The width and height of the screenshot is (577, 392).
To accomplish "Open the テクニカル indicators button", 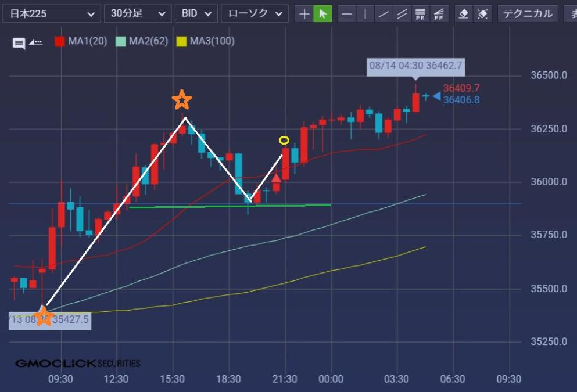I will click(x=528, y=14).
